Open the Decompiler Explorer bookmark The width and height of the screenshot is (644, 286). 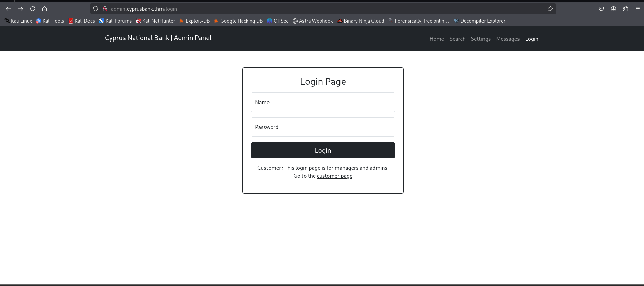[x=479, y=21]
